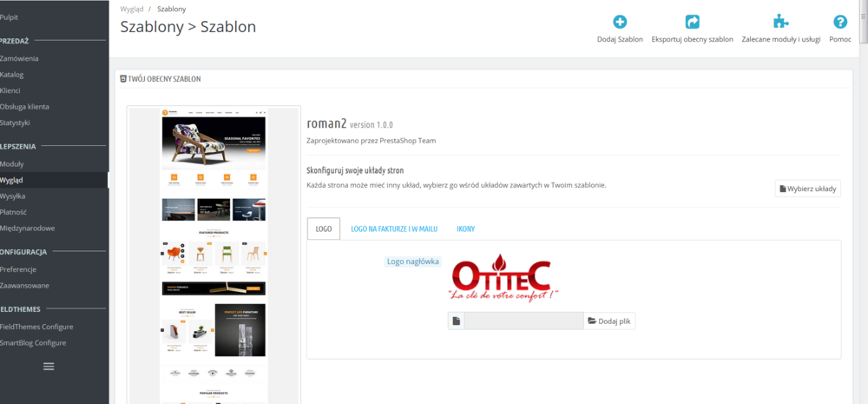Click the Wybierz układy button

coord(807,189)
